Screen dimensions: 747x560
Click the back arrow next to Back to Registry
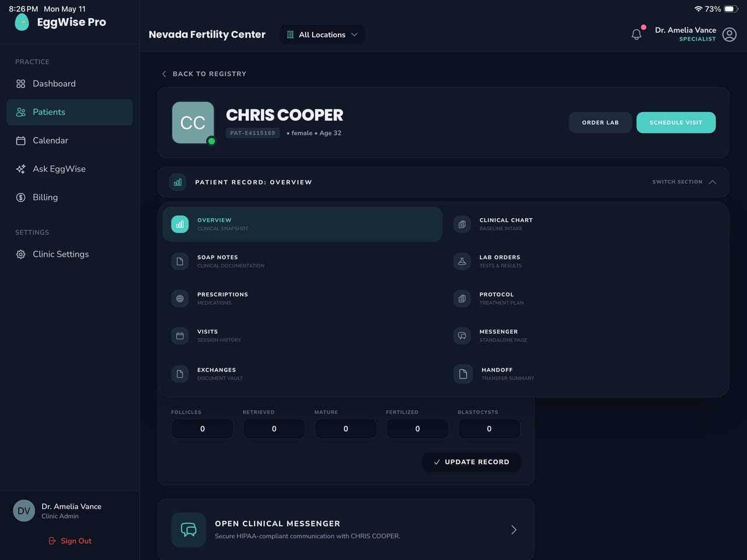coord(164,74)
